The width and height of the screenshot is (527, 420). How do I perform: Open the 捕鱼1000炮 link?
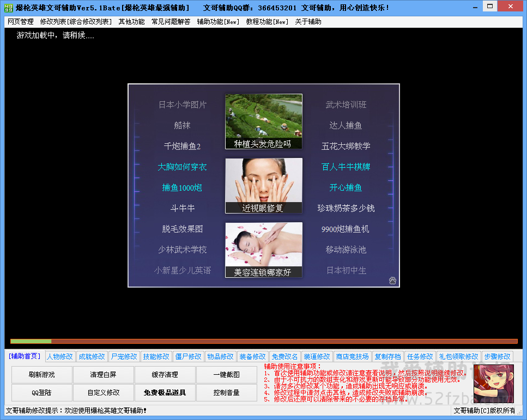click(x=182, y=188)
